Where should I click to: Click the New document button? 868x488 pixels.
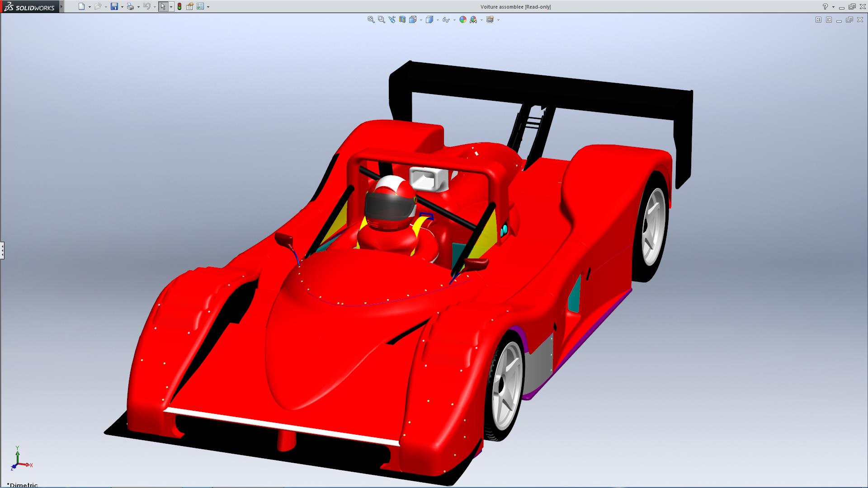(x=81, y=6)
